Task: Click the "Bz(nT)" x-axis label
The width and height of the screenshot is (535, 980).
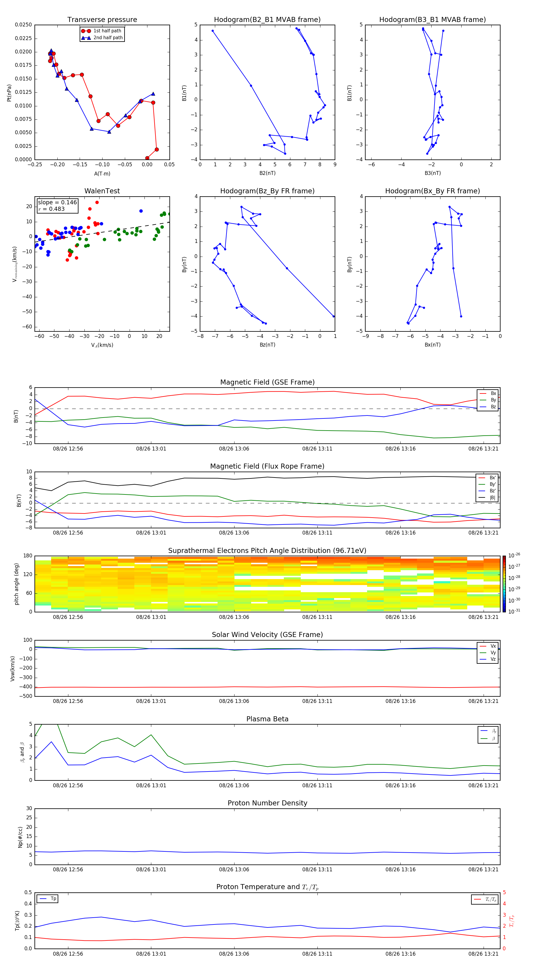Action: click(267, 345)
